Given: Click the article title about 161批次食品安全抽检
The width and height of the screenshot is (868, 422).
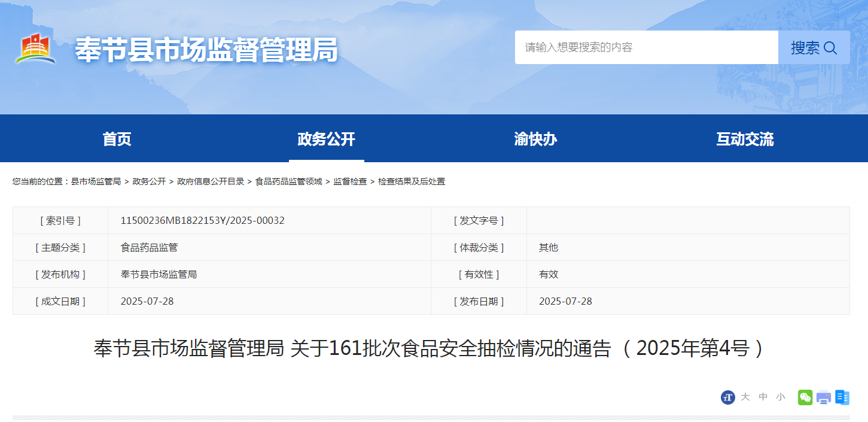Looking at the screenshot, I should (x=431, y=348).
